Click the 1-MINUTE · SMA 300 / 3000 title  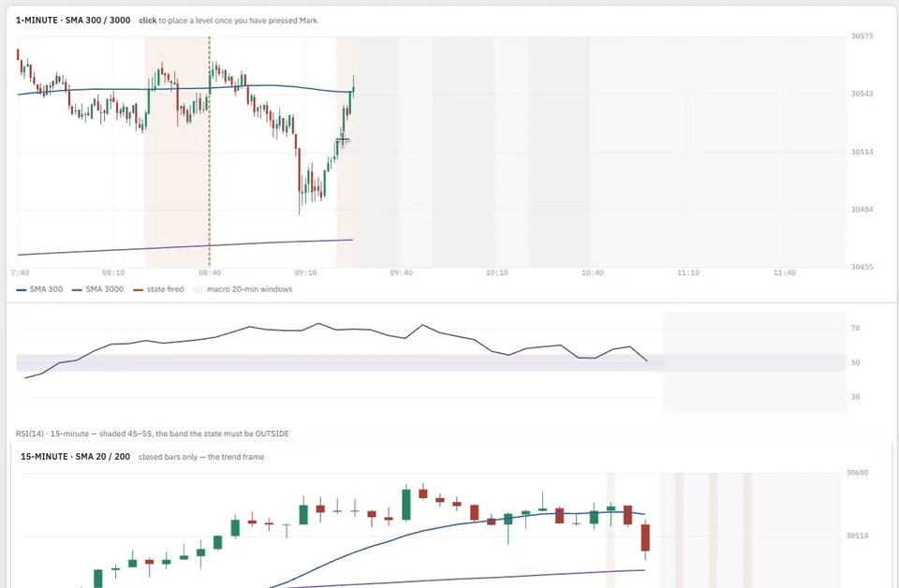(x=73, y=20)
